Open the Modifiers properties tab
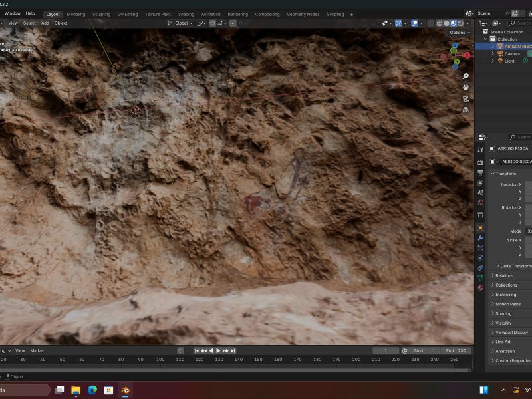 (480, 238)
